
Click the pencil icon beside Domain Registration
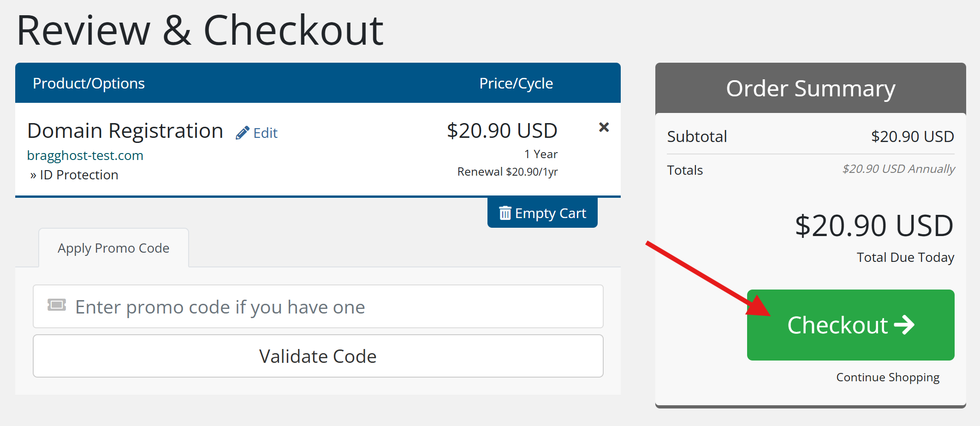point(243,133)
